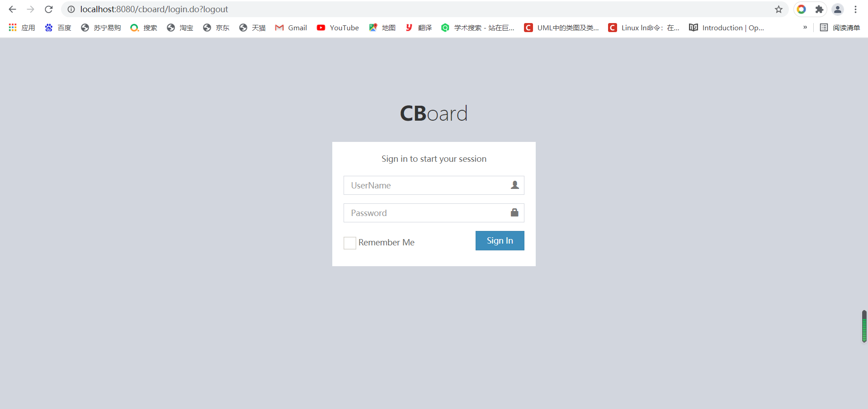Open the Gmail bookmark

point(291,28)
